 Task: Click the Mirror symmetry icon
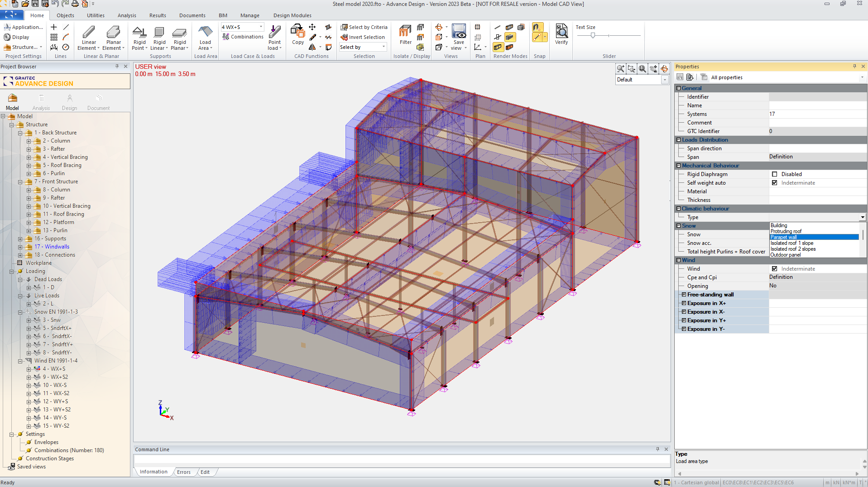[312, 47]
